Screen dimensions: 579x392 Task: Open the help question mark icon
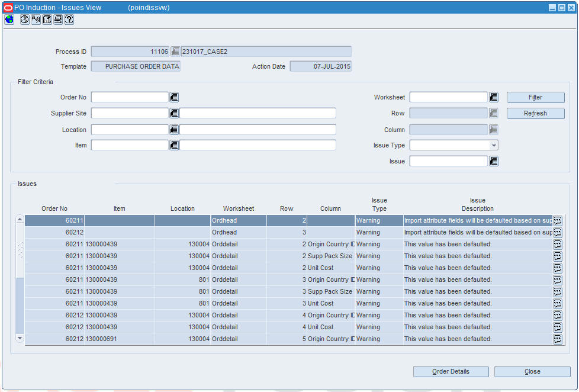point(69,20)
